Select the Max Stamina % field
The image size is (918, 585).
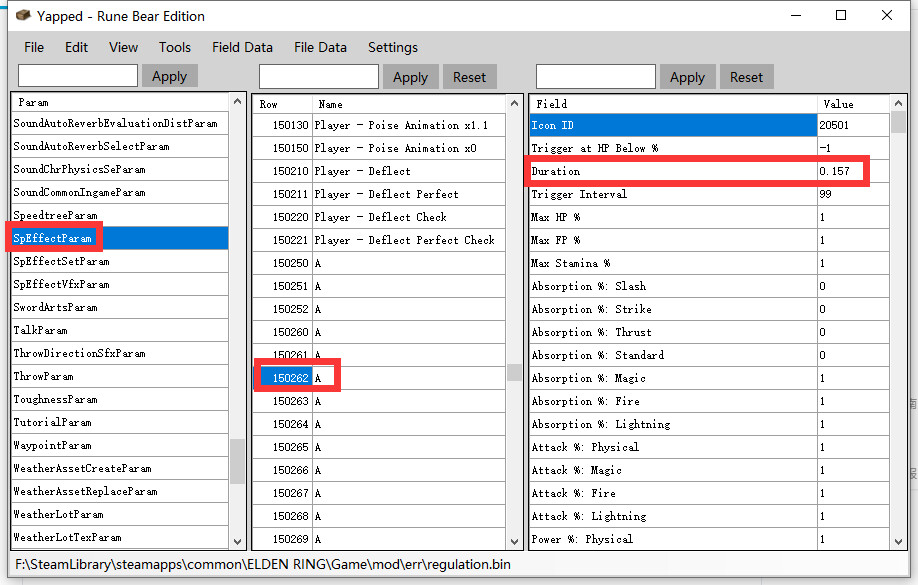click(673, 263)
